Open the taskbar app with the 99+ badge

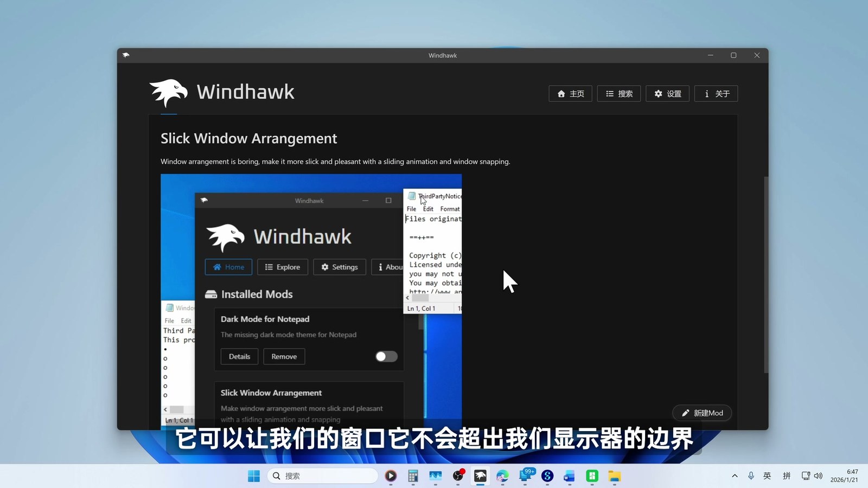click(x=526, y=476)
